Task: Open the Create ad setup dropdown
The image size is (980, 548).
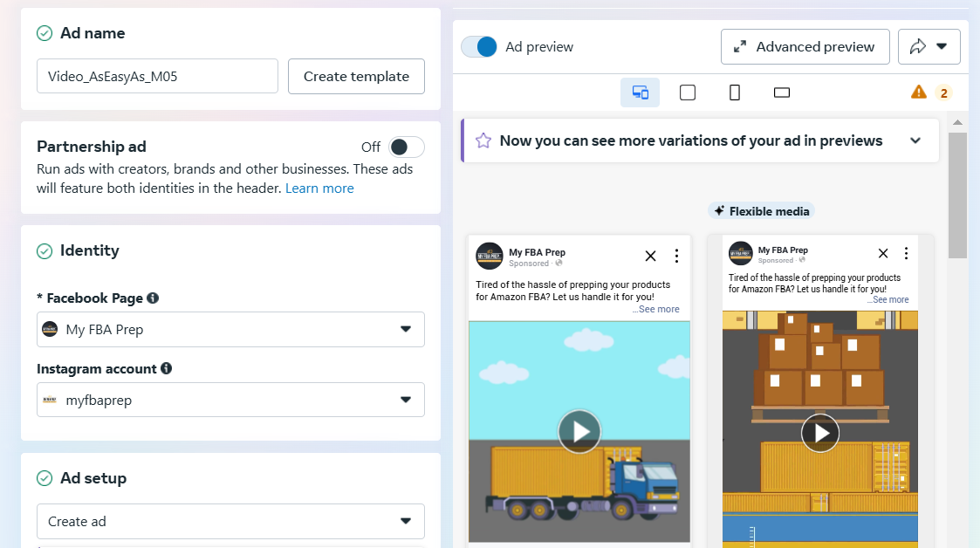Action: (x=230, y=521)
